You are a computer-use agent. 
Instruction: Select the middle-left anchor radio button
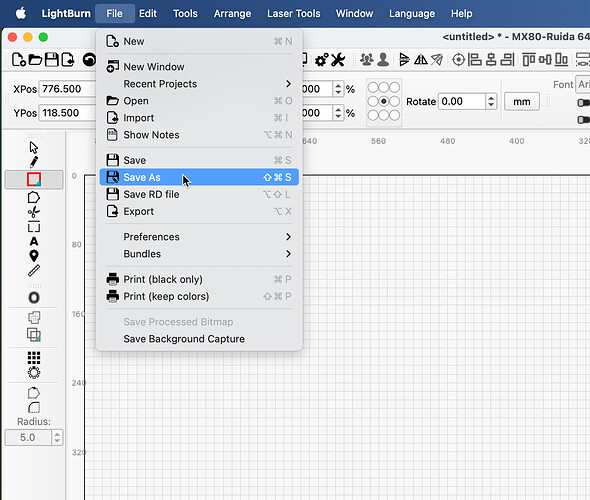[373, 101]
